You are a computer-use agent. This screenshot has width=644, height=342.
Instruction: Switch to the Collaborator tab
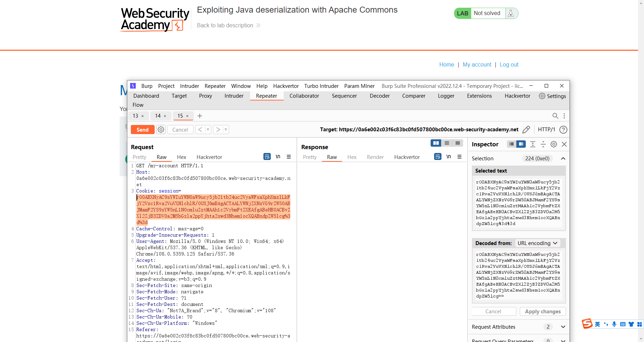(304, 96)
